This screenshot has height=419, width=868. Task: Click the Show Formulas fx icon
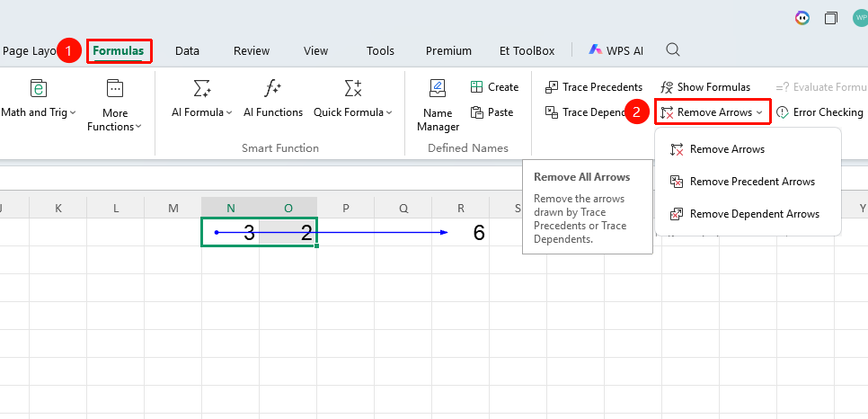(667, 87)
